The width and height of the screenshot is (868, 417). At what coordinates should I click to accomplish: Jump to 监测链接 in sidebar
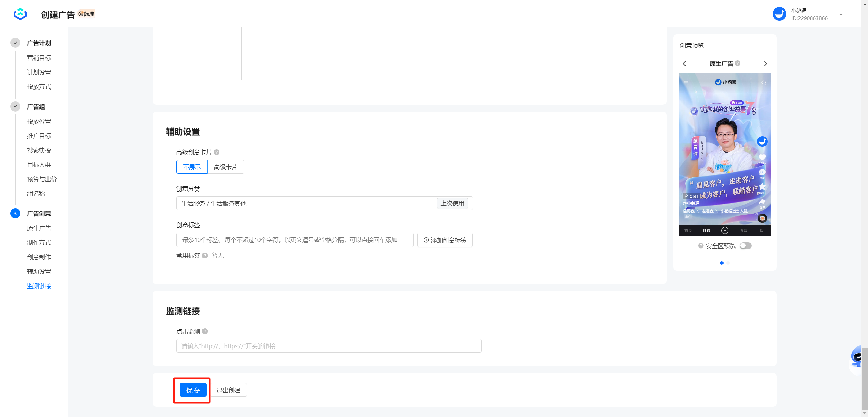coord(39,286)
